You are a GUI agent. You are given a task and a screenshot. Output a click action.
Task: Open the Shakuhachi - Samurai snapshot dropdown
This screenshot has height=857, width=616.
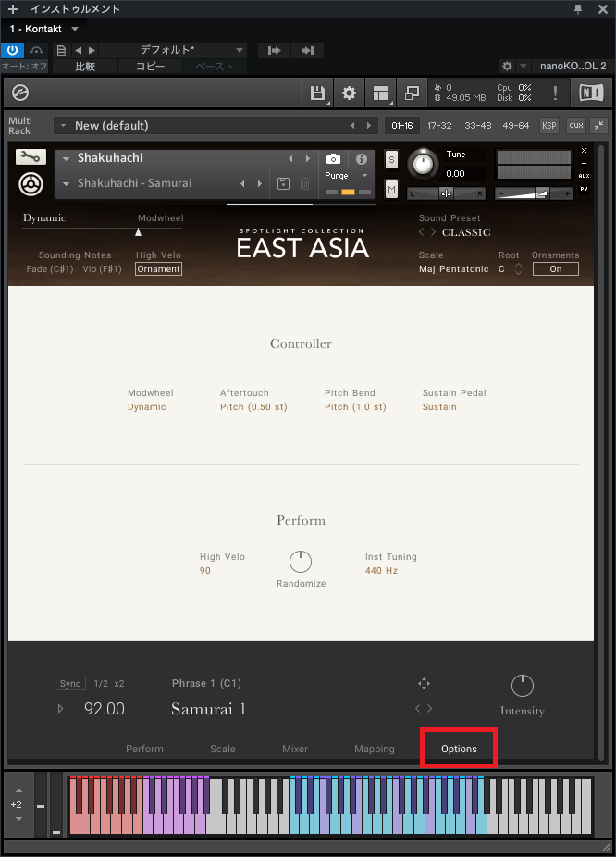[x=66, y=183]
